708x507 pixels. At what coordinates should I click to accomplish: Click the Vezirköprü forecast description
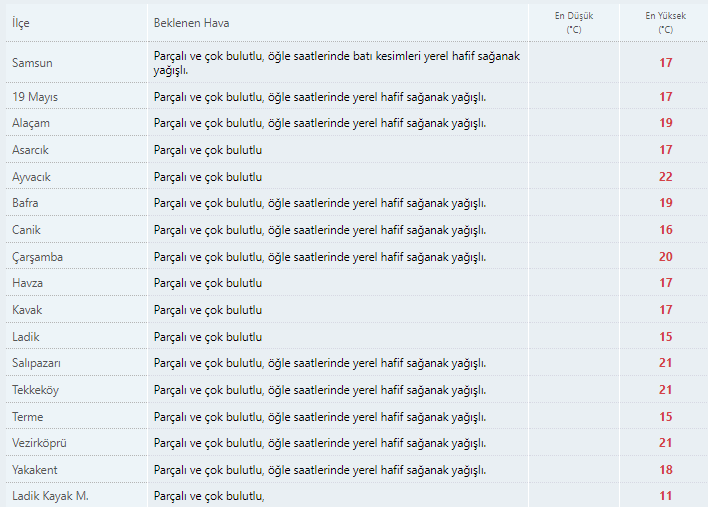320,443
